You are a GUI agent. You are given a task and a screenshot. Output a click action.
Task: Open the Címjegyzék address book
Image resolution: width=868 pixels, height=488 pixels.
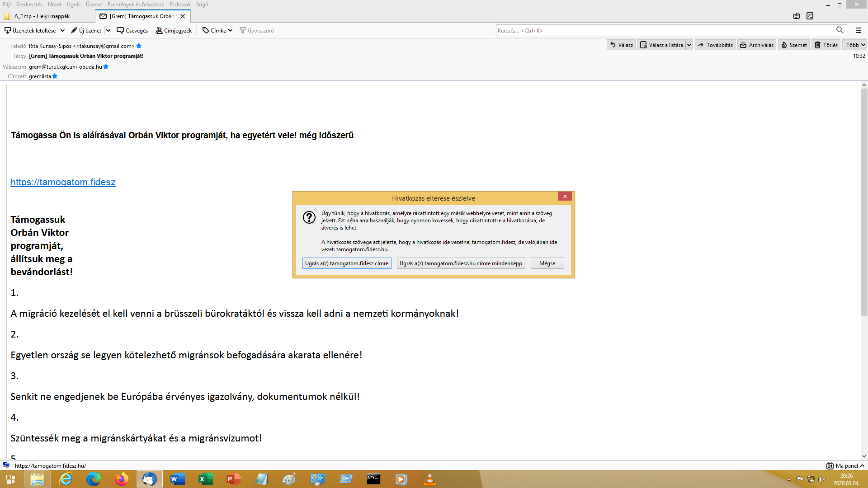(x=174, y=30)
